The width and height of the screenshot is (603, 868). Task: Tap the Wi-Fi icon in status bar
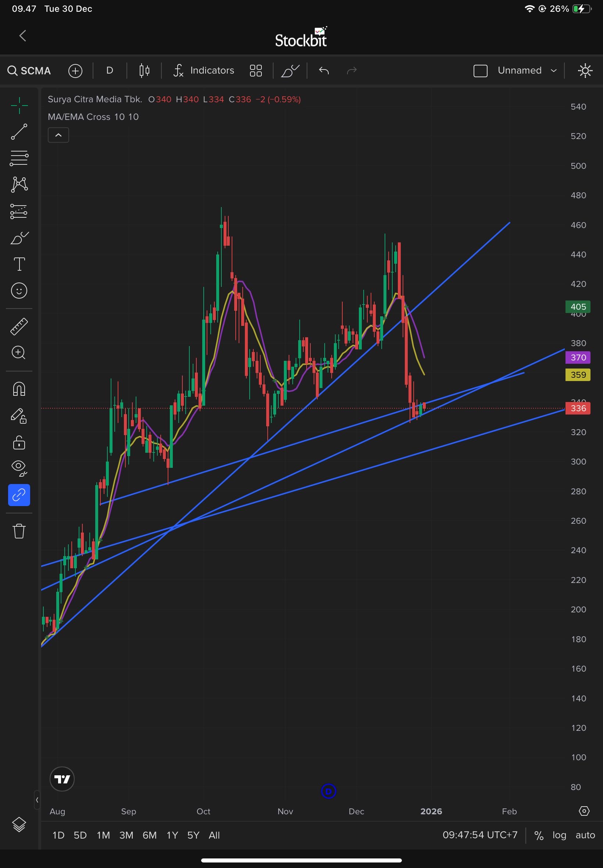tap(530, 9)
